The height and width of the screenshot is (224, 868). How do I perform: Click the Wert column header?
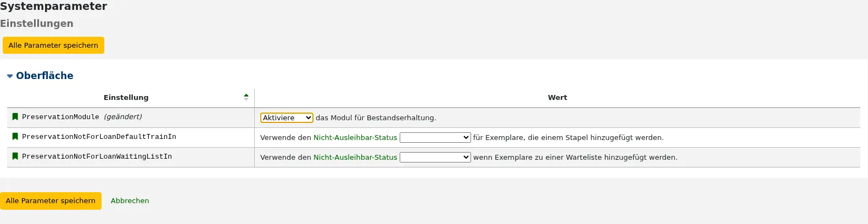557,97
